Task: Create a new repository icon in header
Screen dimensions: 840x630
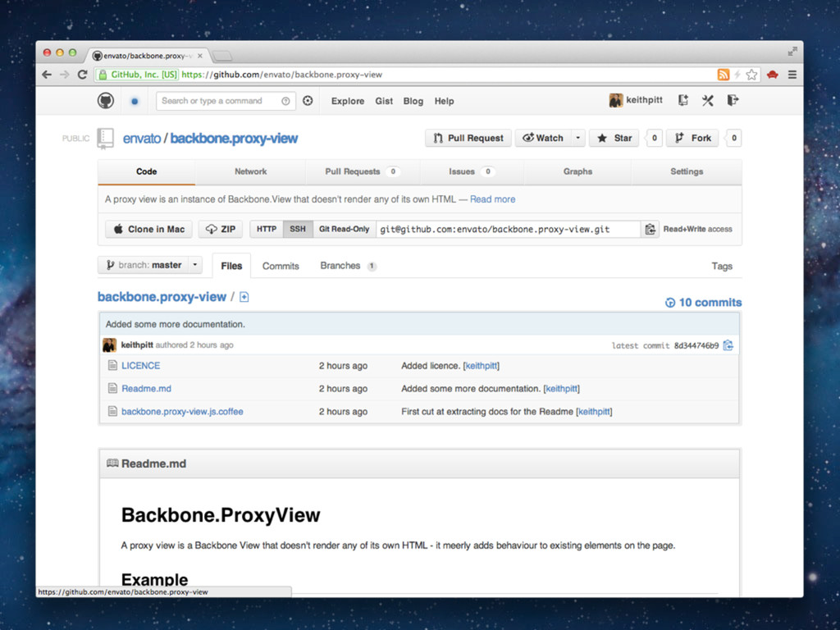Action: click(x=682, y=100)
